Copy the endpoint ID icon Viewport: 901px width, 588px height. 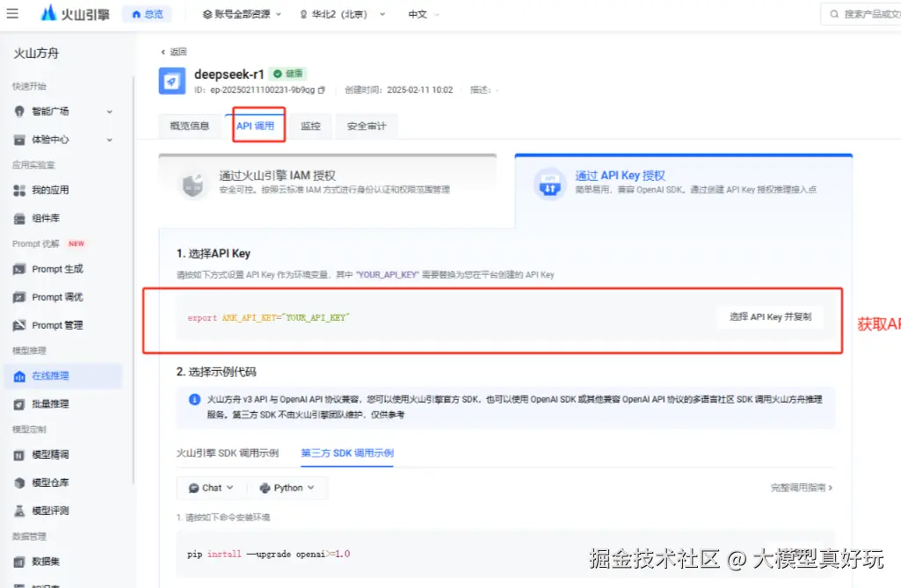[321, 91]
